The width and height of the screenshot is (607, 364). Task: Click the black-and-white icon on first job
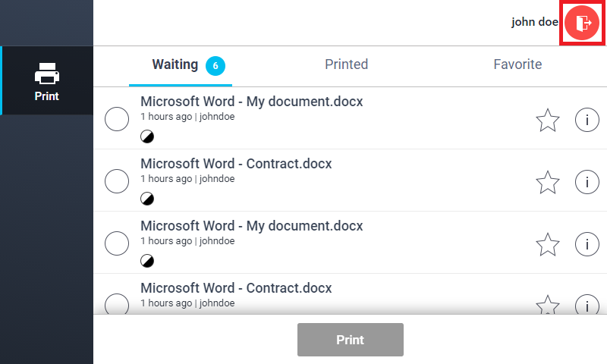(x=147, y=136)
